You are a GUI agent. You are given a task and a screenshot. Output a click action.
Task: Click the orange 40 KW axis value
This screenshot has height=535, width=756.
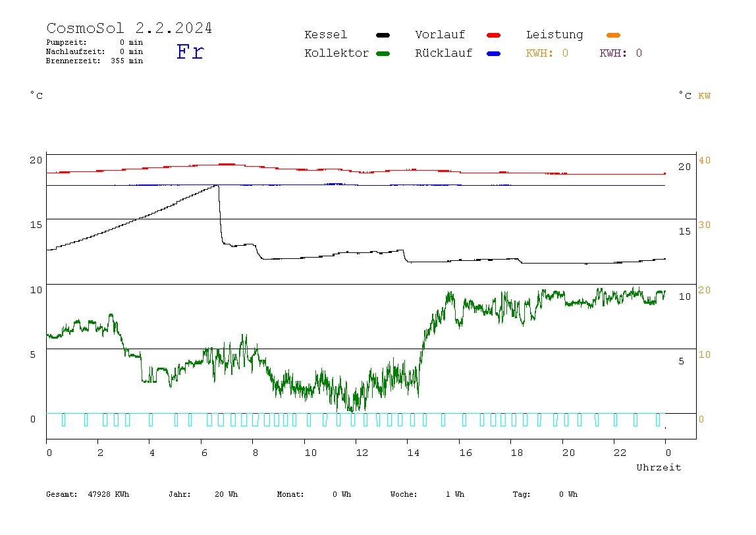pos(705,160)
